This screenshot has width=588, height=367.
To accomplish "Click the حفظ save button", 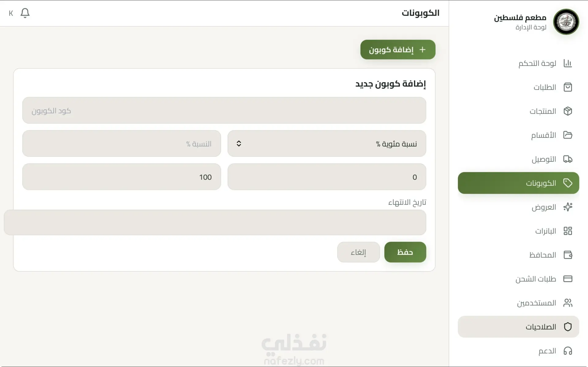I will (405, 252).
